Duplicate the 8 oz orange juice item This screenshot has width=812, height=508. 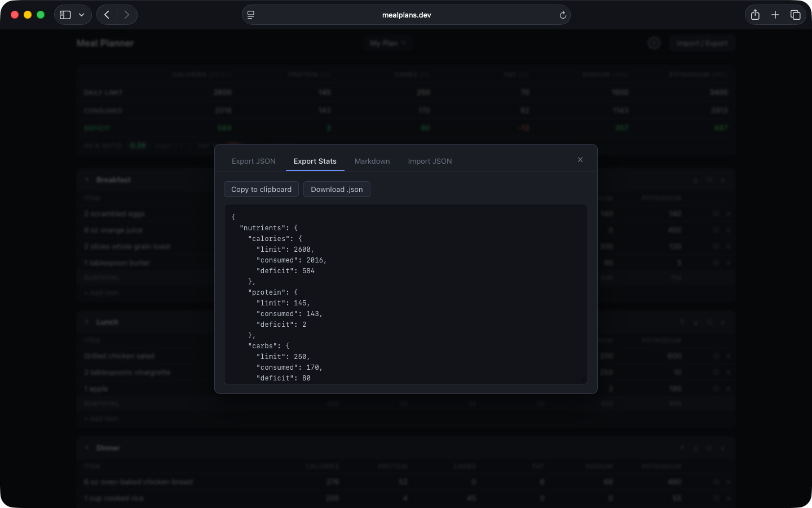(716, 230)
